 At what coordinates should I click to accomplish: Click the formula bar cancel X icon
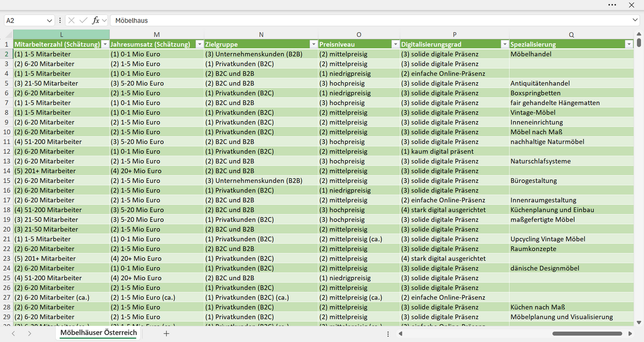72,20
